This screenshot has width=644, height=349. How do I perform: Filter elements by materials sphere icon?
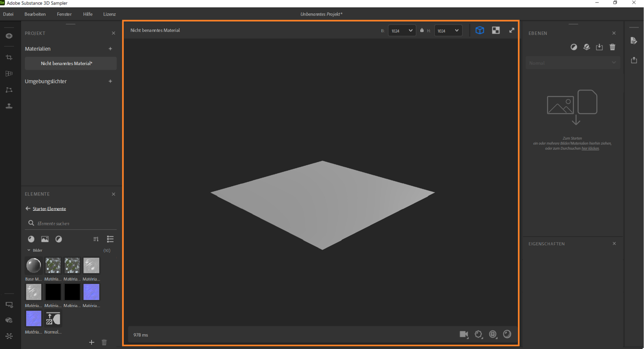tap(31, 239)
